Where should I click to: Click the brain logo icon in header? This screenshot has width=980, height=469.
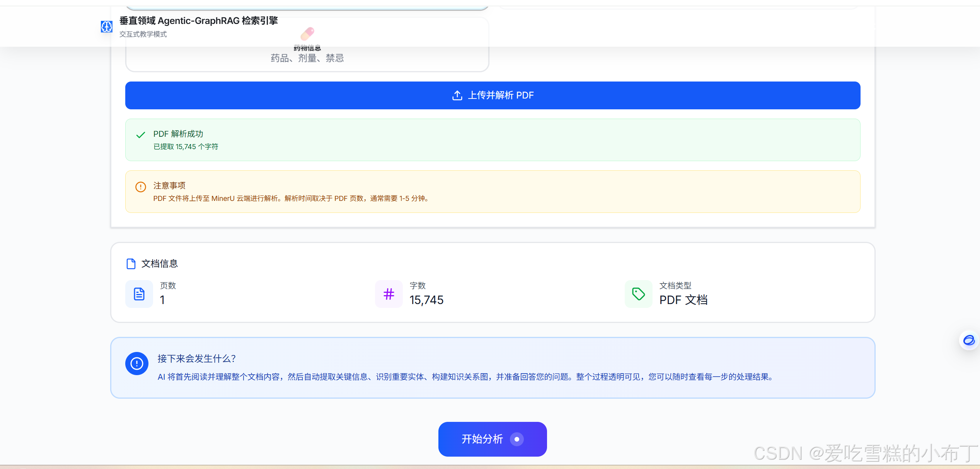[106, 27]
